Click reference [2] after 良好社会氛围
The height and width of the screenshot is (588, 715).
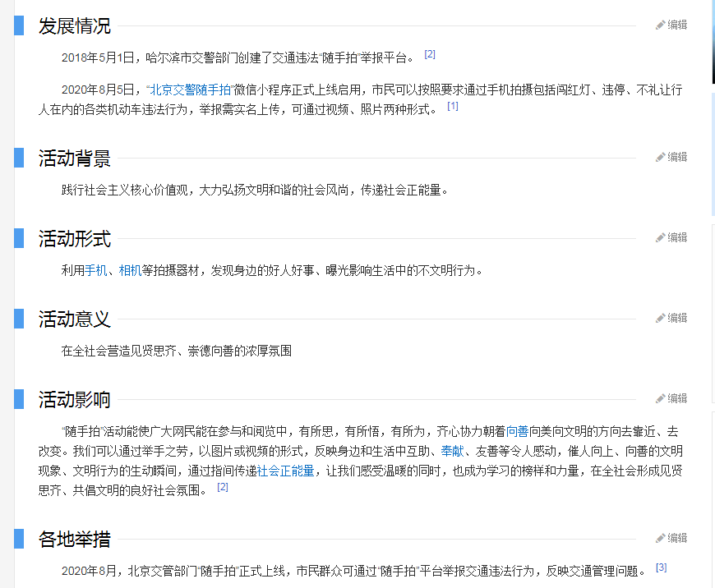[x=223, y=487]
